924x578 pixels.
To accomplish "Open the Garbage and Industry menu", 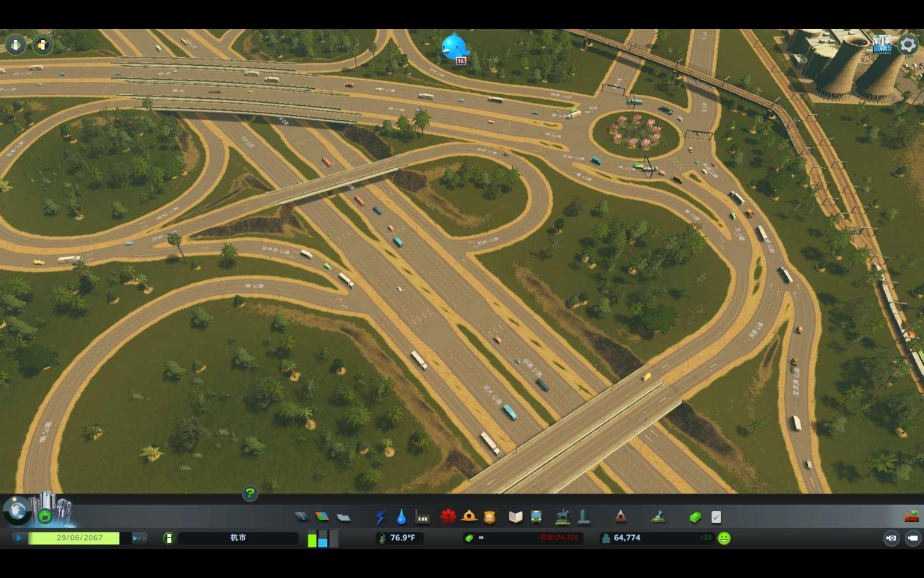I will pyautogui.click(x=423, y=517).
